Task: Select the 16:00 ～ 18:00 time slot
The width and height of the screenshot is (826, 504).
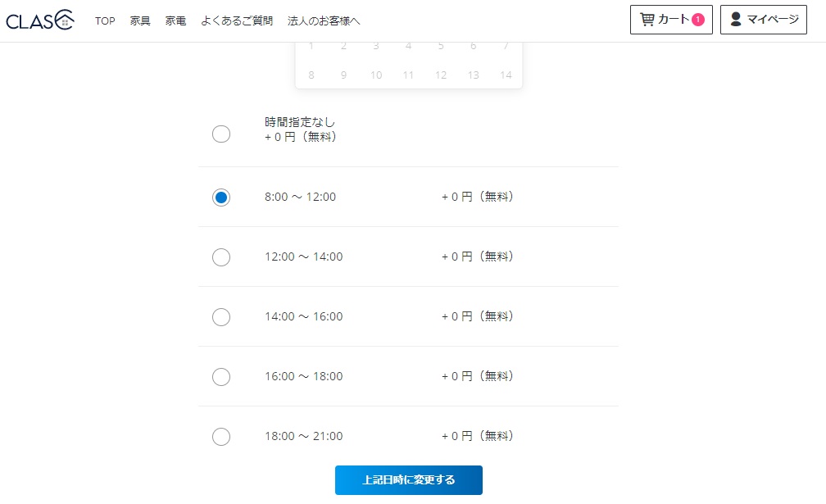Action: (221, 376)
